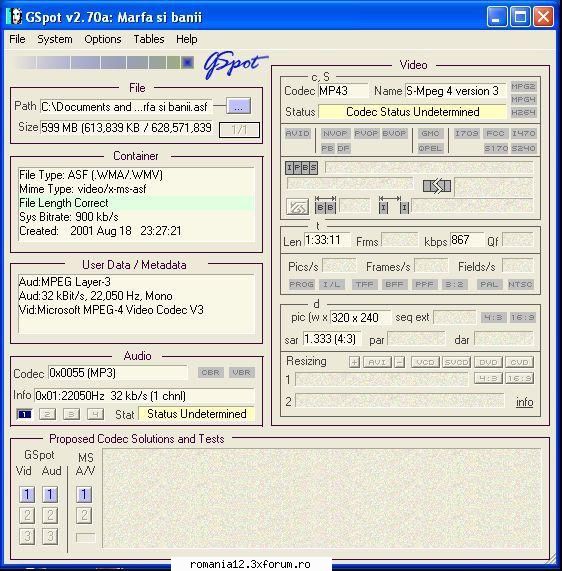Click the double-arrow interleave icon

pyautogui.click(x=437, y=186)
